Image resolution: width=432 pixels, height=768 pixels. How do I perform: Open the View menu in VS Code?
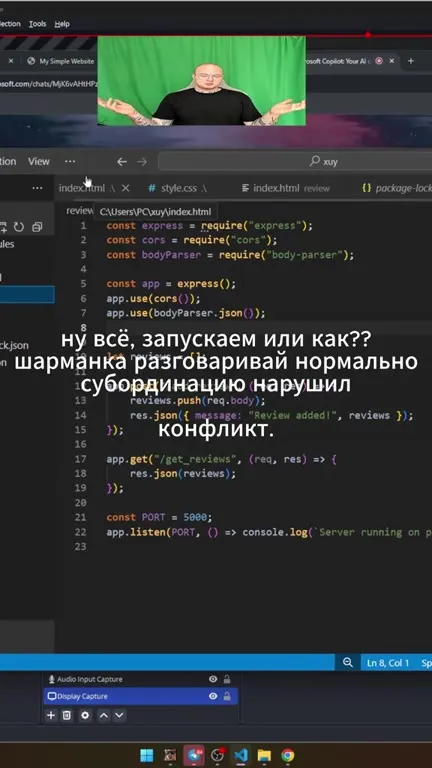tap(39, 162)
